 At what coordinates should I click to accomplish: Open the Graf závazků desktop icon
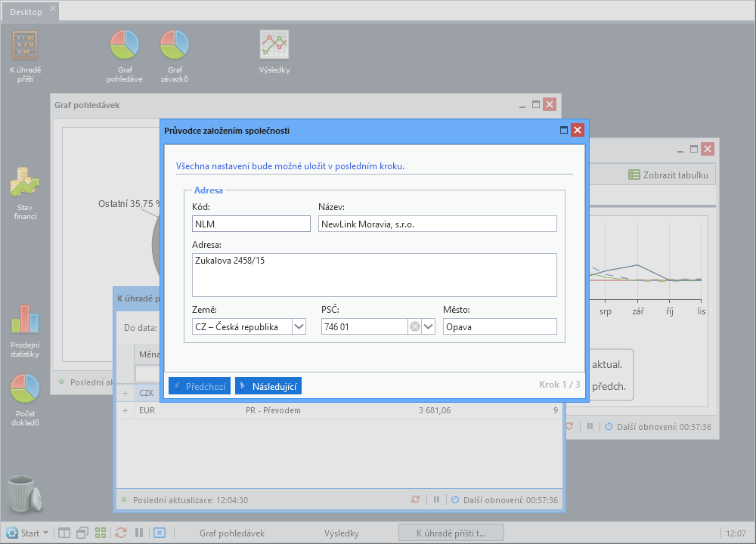tap(175, 57)
